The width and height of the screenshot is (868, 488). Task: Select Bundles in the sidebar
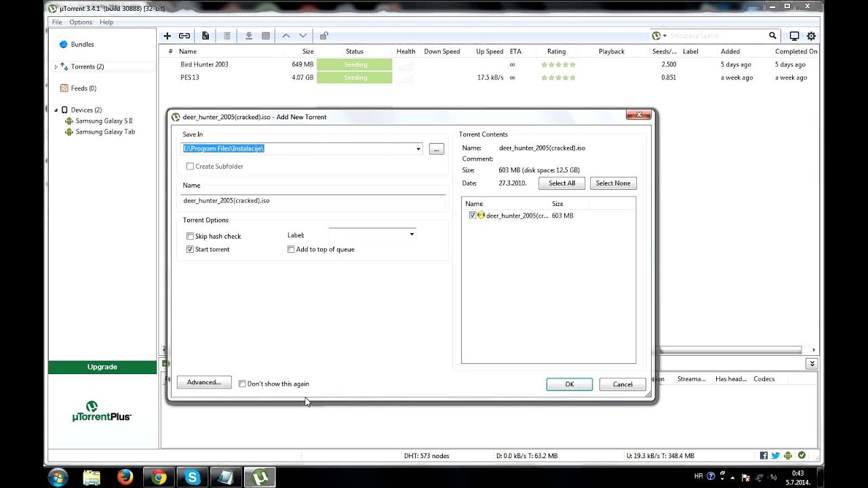pos(82,44)
